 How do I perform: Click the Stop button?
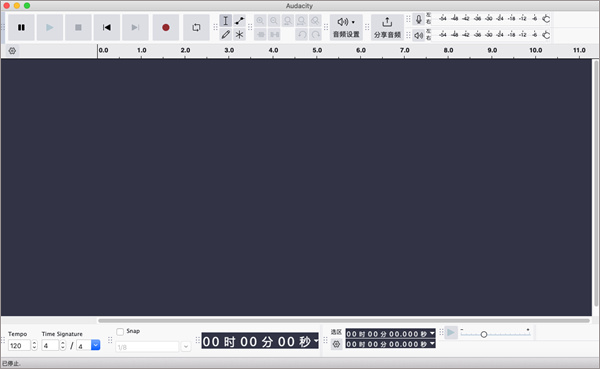(78, 28)
